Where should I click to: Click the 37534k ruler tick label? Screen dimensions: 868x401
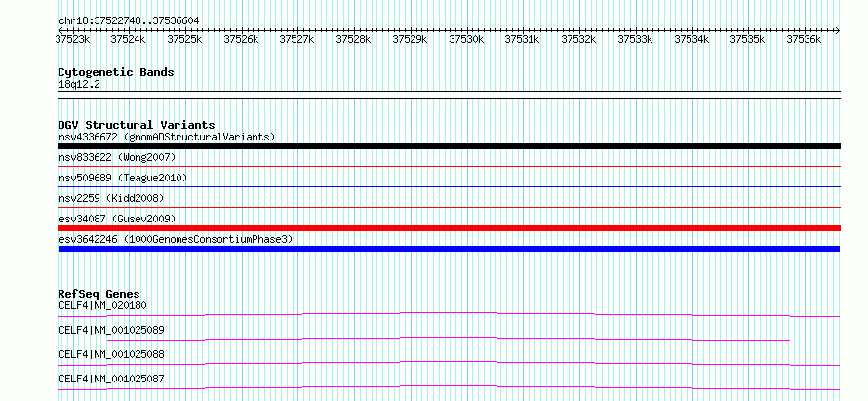click(x=692, y=39)
